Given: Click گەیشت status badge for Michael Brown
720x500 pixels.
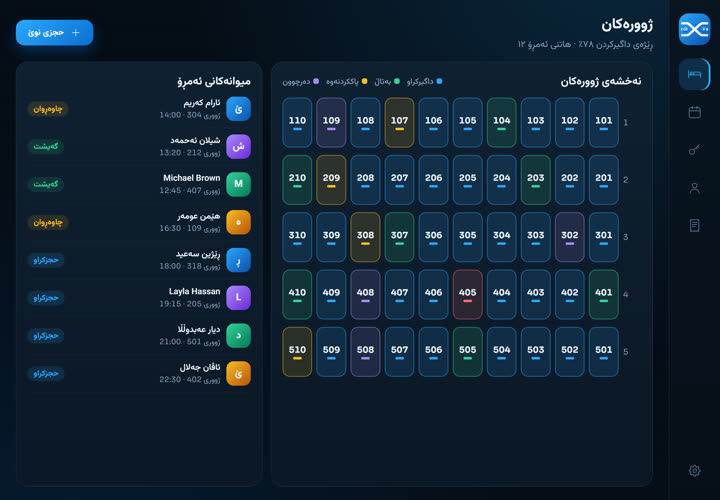Looking at the screenshot, I should tap(45, 184).
